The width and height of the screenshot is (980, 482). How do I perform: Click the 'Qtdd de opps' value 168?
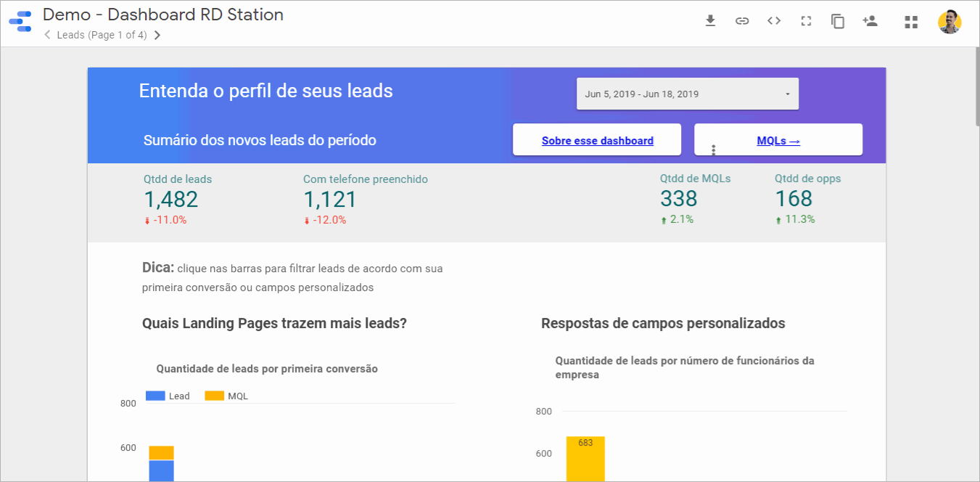794,198
